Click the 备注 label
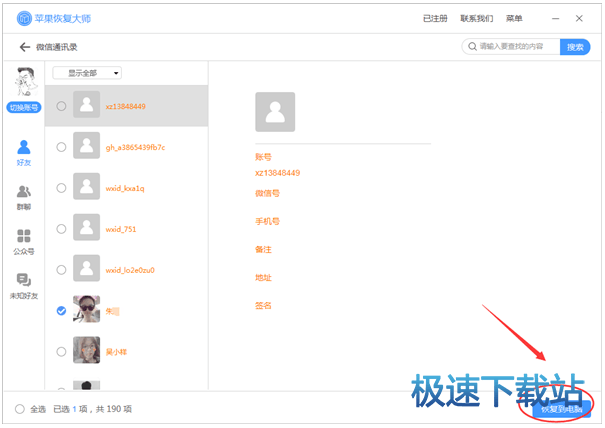605x428 pixels. 264,250
